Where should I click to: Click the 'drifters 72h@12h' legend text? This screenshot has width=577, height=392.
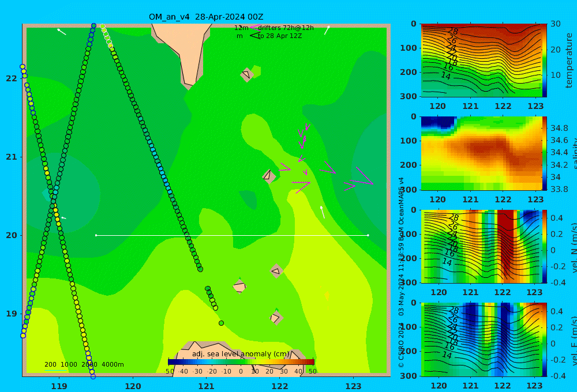(x=286, y=28)
